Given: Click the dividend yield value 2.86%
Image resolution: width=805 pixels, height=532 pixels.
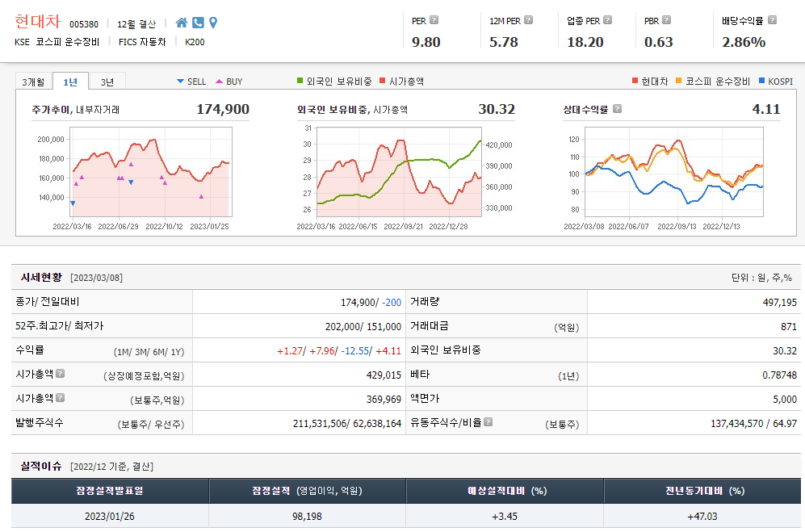Looking at the screenshot, I should point(744,42).
